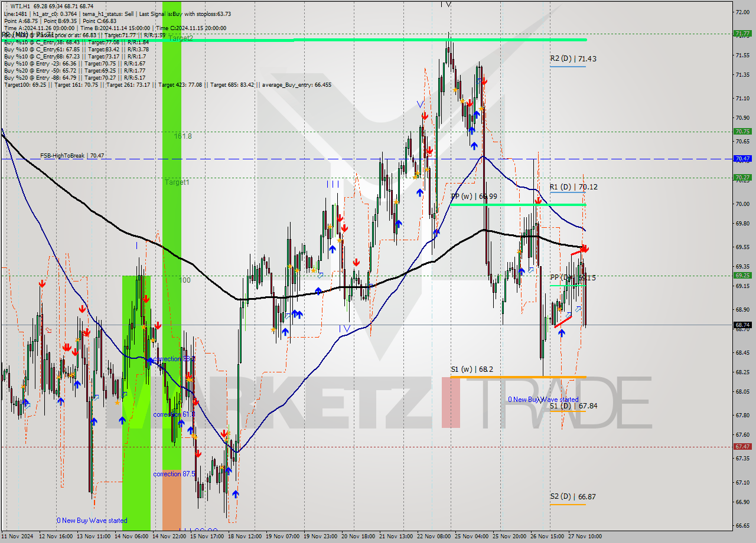756x543 pixels.
Task: Select Buy %20 @ Entry -88 line
Action: [x=74, y=77]
